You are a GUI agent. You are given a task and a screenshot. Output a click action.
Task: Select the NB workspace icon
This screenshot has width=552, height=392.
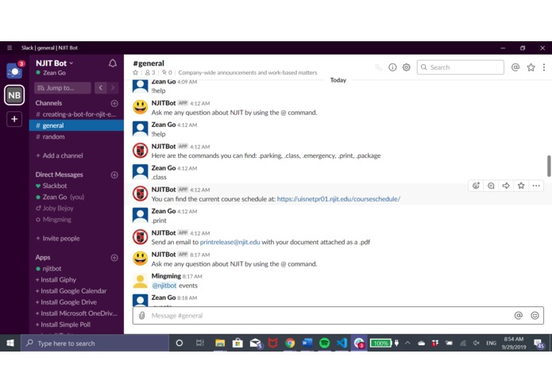[14, 95]
